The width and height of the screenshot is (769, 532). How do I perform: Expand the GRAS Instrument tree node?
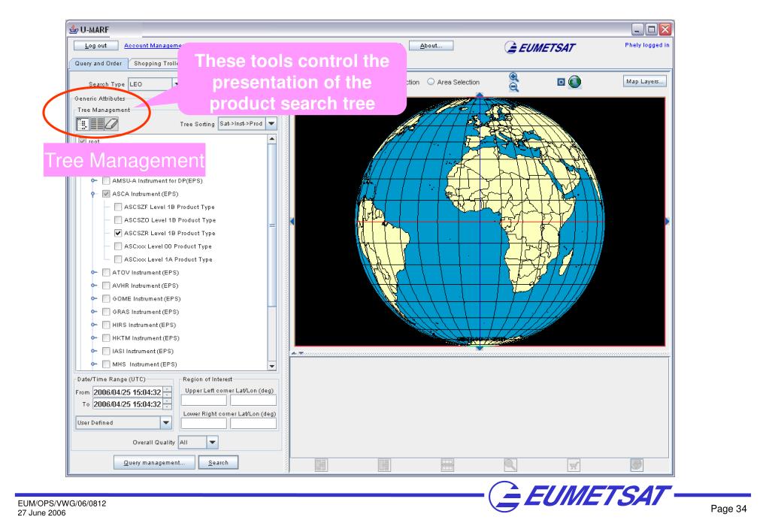(x=94, y=311)
